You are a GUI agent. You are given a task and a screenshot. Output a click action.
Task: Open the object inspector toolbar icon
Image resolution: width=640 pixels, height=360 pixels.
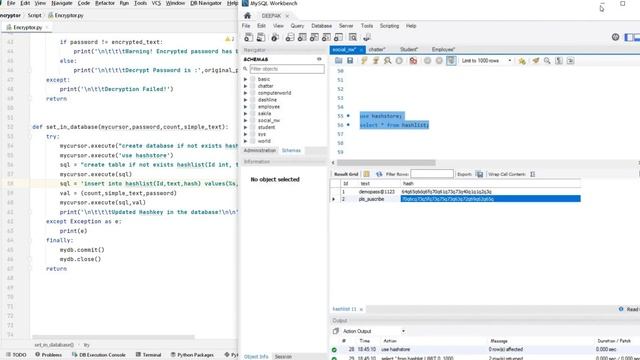pos(275,38)
